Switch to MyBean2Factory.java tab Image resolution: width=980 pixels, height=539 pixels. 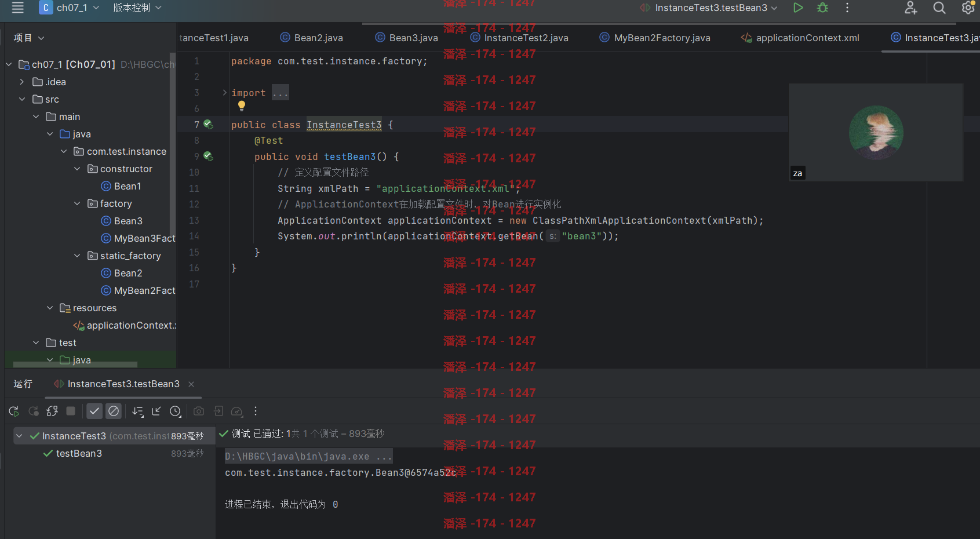point(655,38)
